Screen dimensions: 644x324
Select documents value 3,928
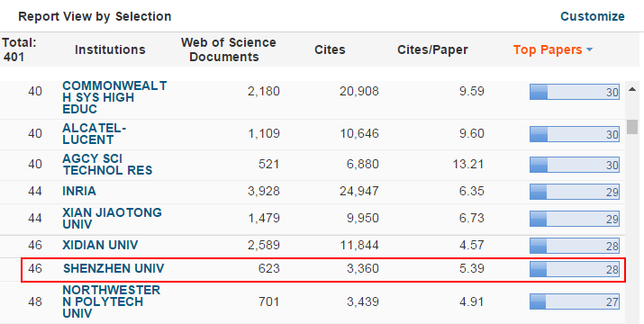(x=264, y=191)
